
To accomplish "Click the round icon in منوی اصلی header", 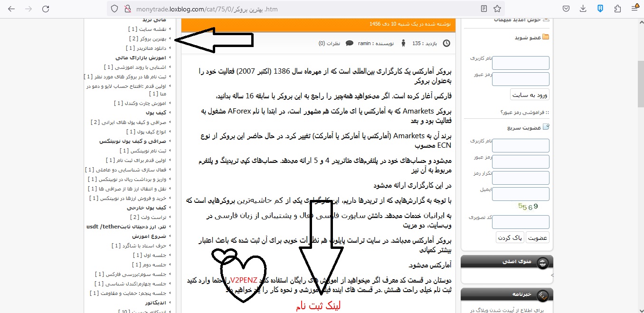I will [x=542, y=263].
